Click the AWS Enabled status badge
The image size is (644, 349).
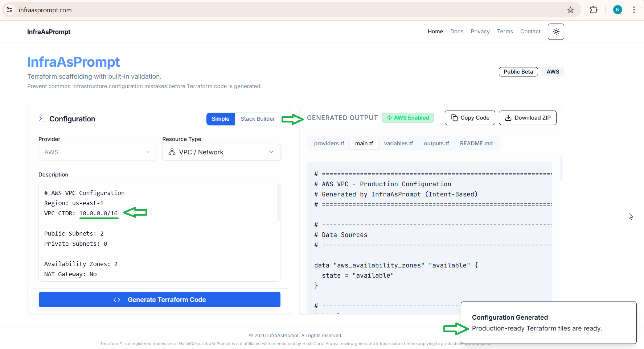[407, 118]
